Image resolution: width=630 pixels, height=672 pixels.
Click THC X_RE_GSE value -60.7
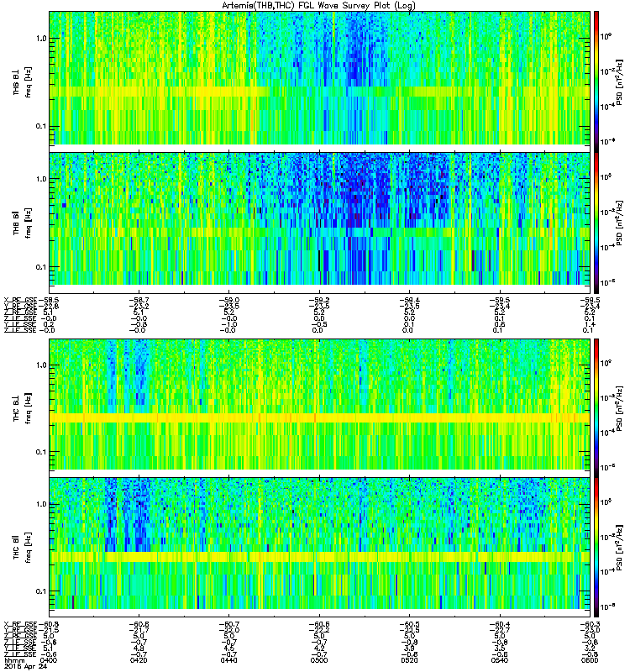point(228,624)
